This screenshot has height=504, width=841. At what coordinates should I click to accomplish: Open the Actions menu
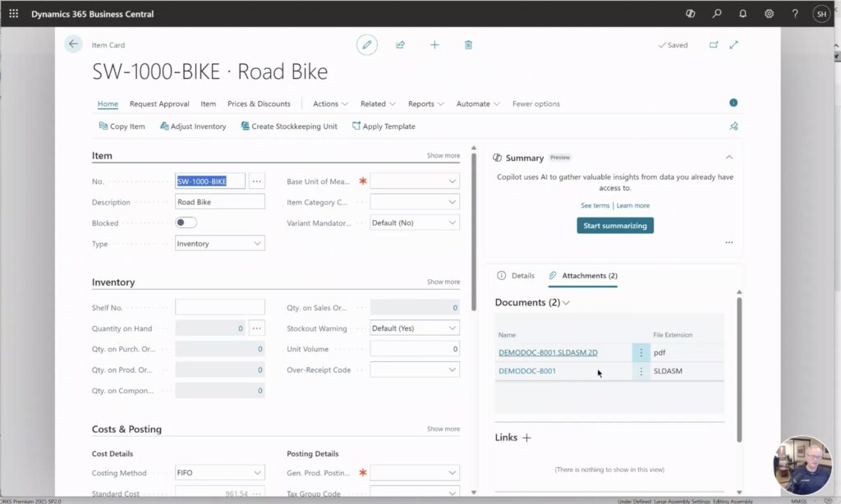pyautogui.click(x=330, y=104)
